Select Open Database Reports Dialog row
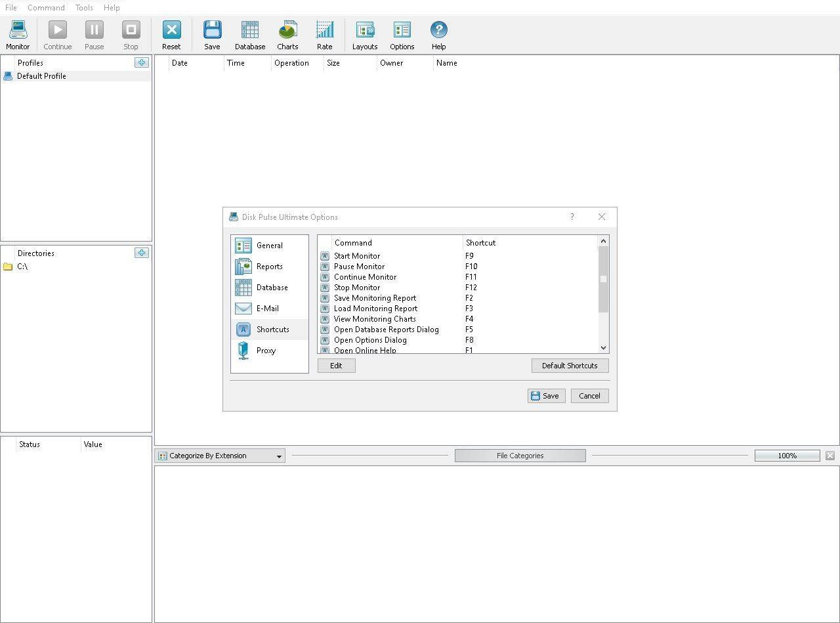Viewport: 840px width, 623px height. [458, 330]
